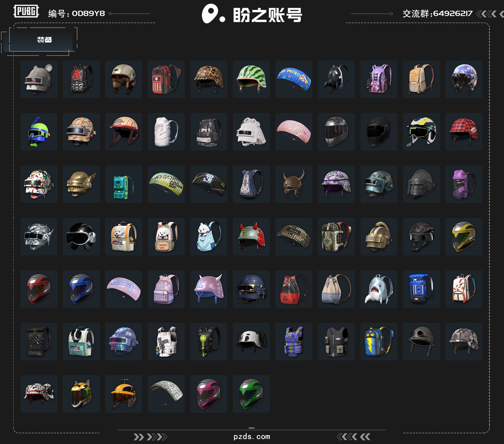Choose the golden gear-crest helmet
504x444 pixels.
(x=379, y=237)
